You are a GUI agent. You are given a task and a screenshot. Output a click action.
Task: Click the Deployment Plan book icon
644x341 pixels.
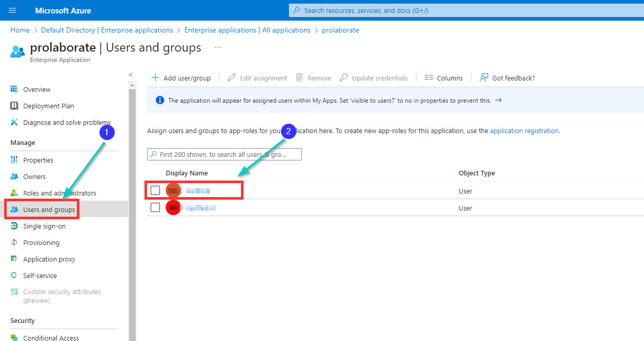[14, 106]
